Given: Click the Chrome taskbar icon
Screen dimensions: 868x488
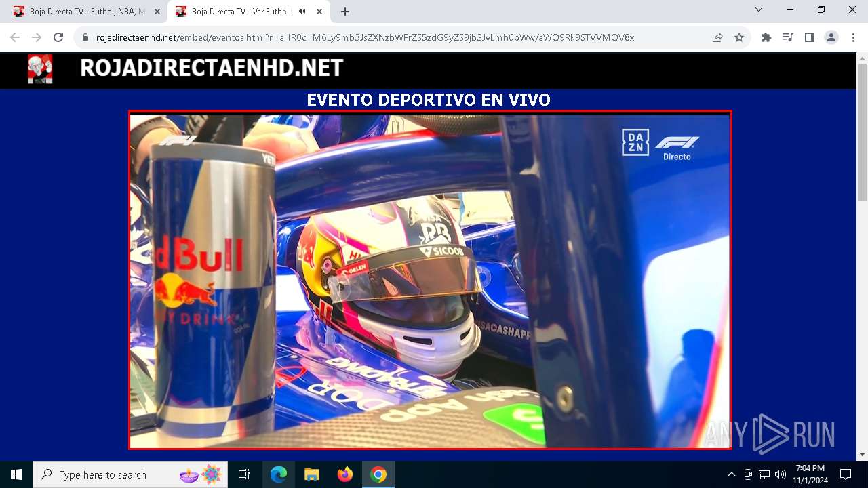Looking at the screenshot, I should tap(378, 474).
